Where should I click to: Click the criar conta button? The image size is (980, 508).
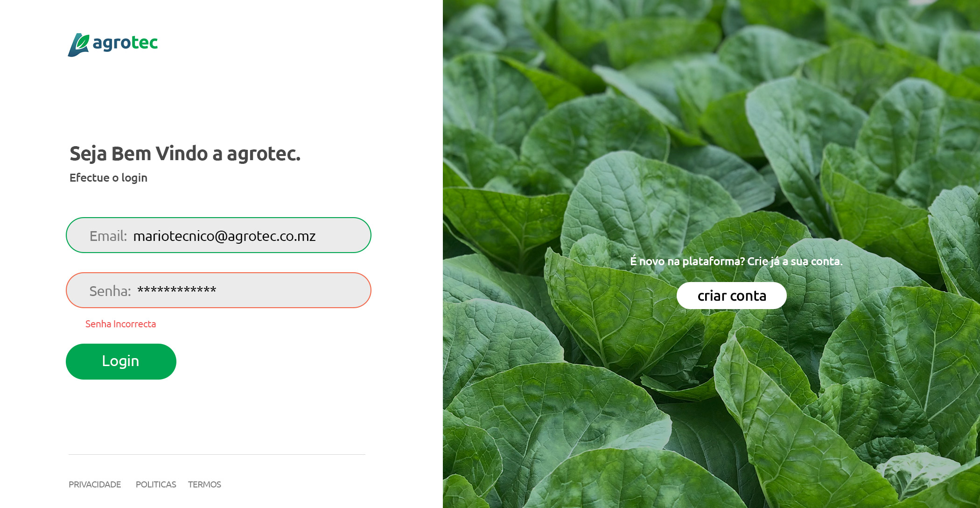coord(731,296)
